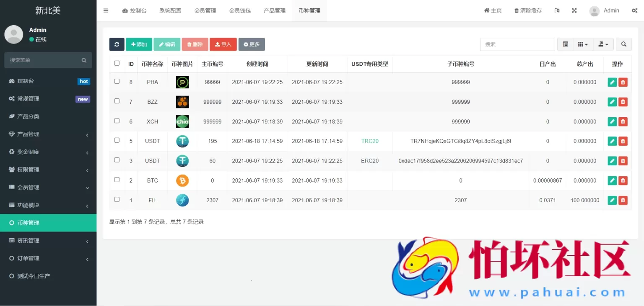
Task: Open the columns grid dropdown
Action: click(x=583, y=44)
